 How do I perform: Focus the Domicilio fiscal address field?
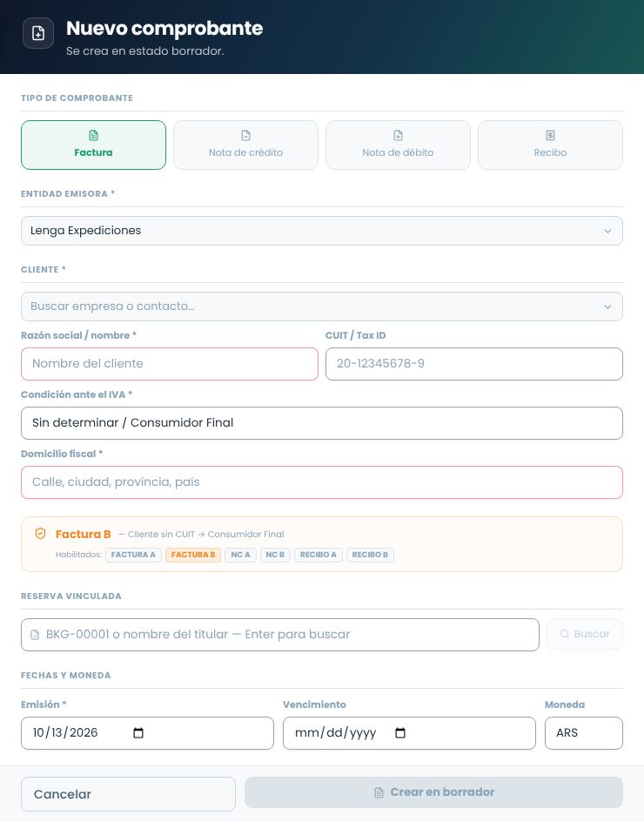tap(322, 482)
